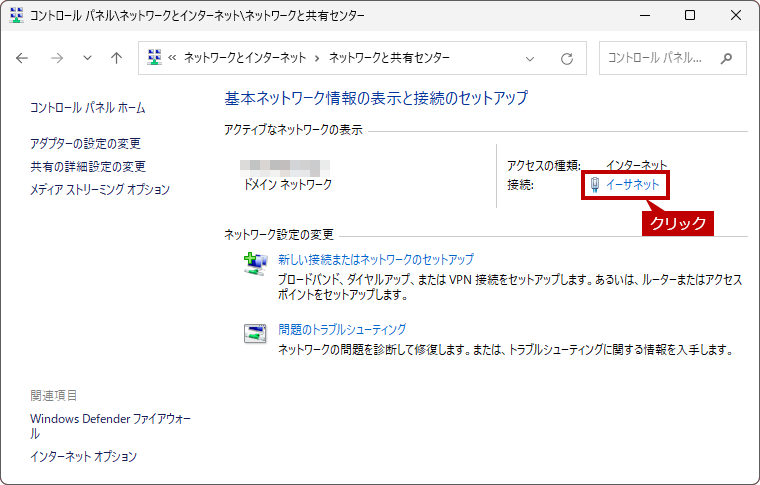Focus the Control Panel search field
The image size is (760, 485).
pyautogui.click(x=672, y=58)
